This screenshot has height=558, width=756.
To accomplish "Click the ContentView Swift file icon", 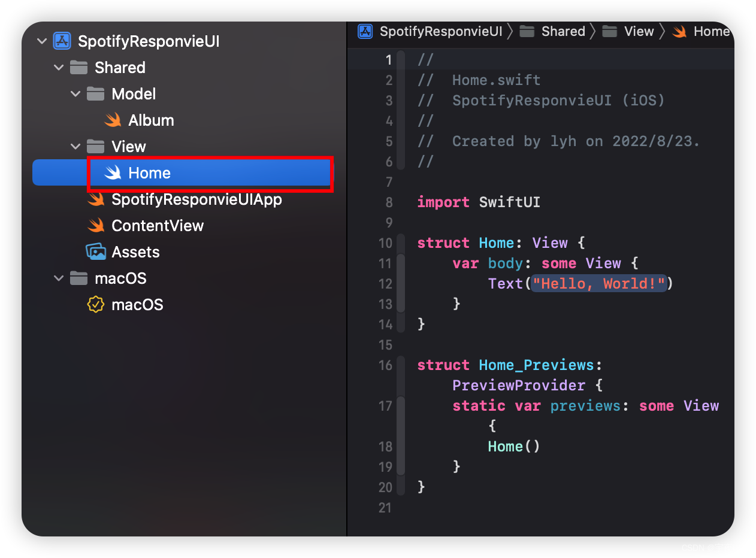I will [x=96, y=225].
